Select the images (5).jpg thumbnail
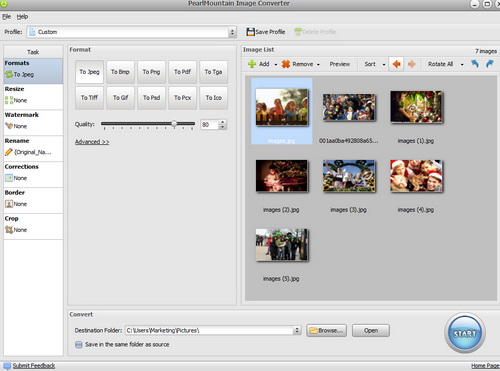 coord(282,244)
